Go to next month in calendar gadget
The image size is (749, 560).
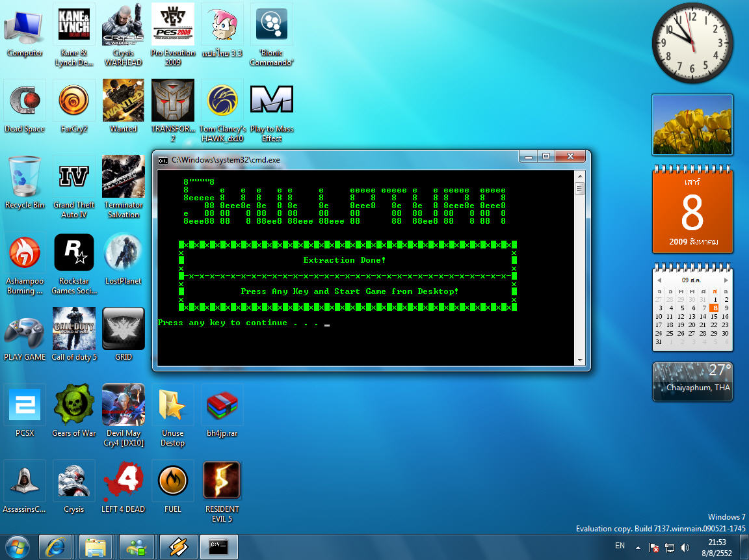pyautogui.click(x=726, y=280)
